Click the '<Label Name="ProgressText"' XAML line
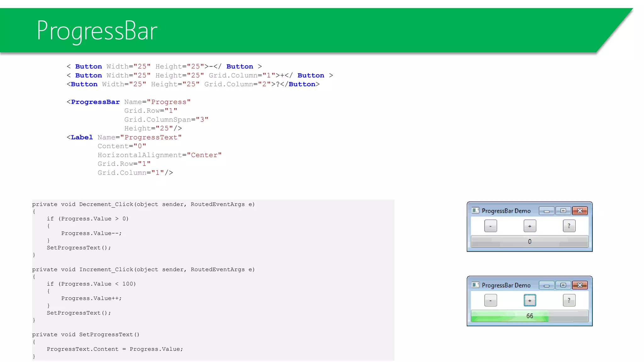 [x=124, y=137]
